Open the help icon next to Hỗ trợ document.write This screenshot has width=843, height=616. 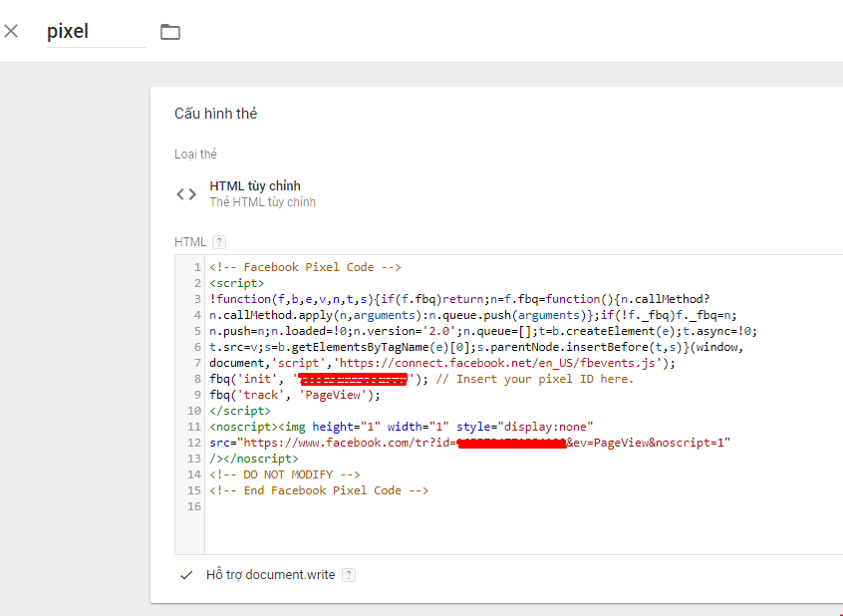coord(349,575)
